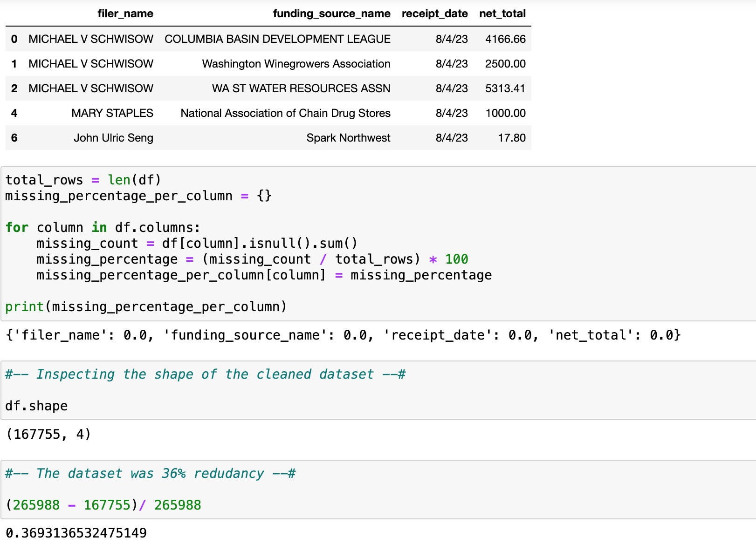The height and width of the screenshot is (558, 756).
Task: Select the receipt_date column header
Action: [x=434, y=14]
